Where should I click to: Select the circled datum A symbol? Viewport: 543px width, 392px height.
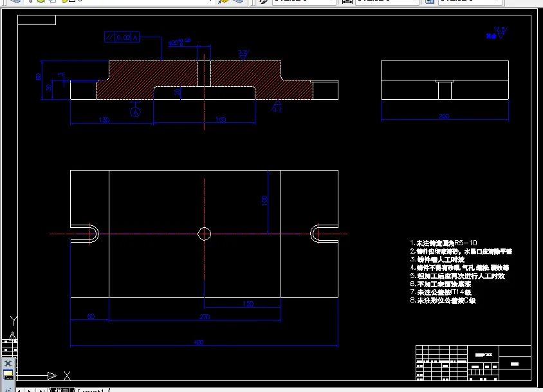(x=135, y=112)
